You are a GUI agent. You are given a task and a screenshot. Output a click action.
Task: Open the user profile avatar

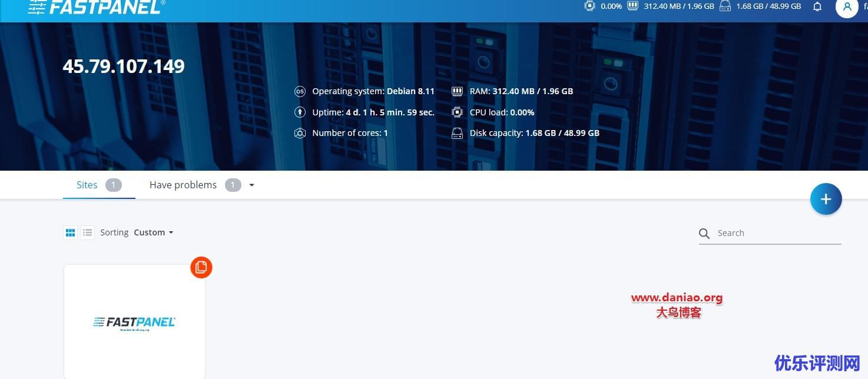[x=847, y=7]
